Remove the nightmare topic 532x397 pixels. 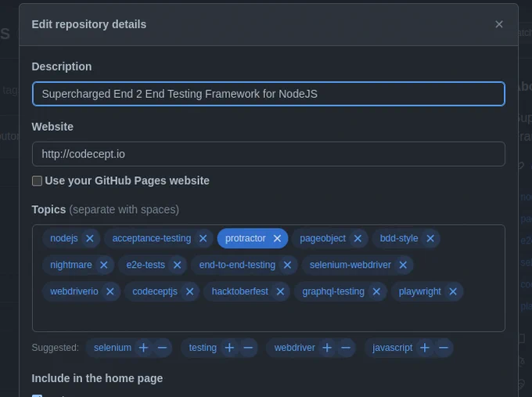(x=104, y=265)
